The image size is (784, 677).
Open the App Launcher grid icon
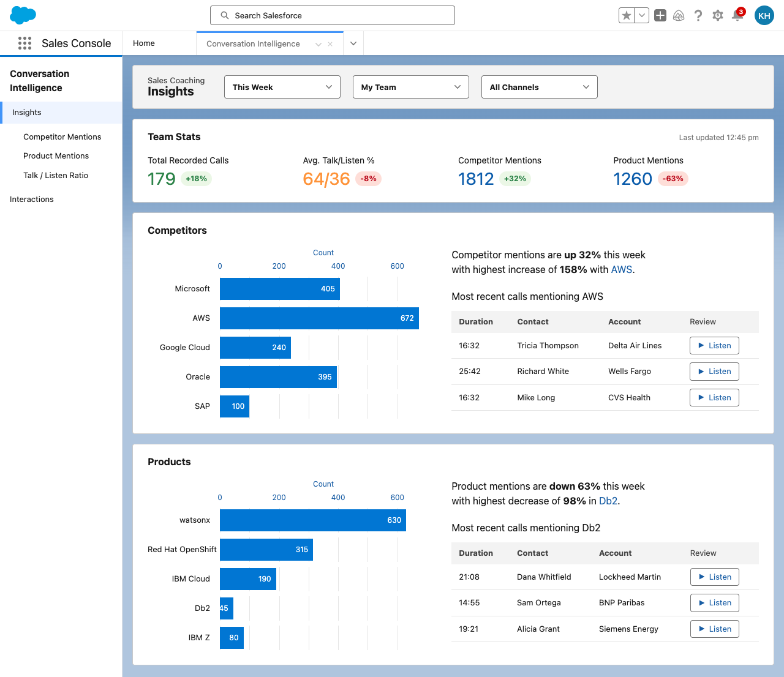point(24,43)
